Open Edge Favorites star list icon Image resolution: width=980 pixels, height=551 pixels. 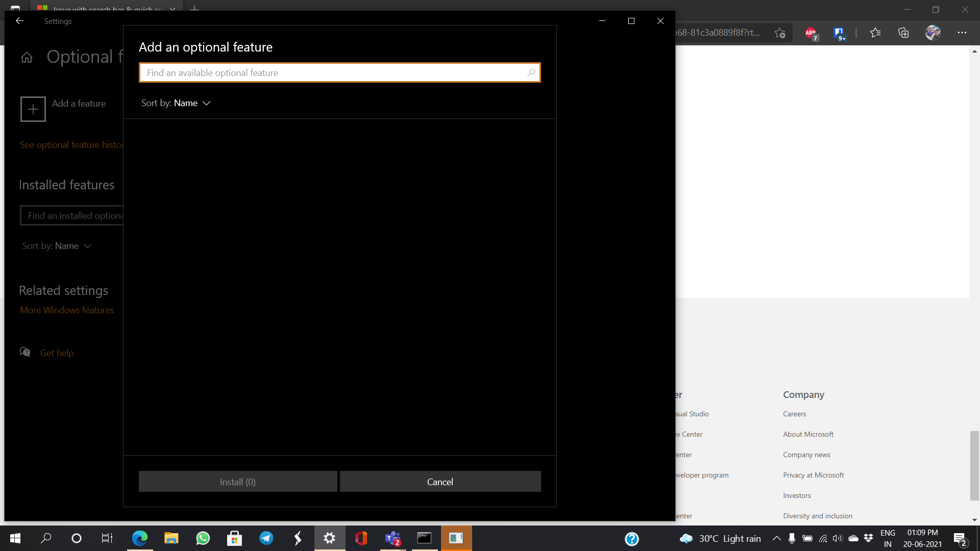coord(875,33)
